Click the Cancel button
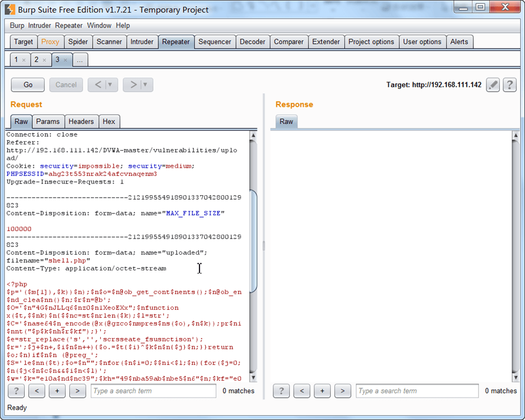The width and height of the screenshot is (525, 420). 66,84
